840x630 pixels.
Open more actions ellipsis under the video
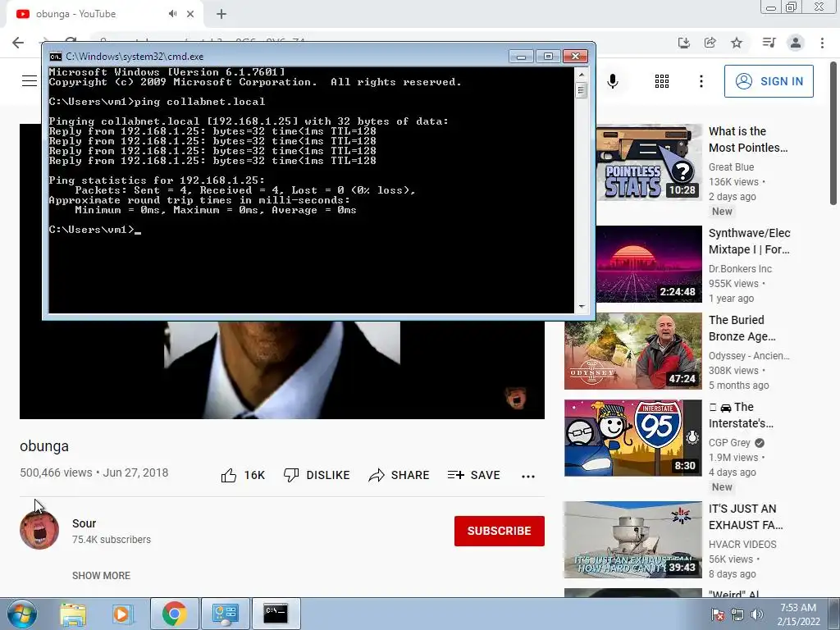pyautogui.click(x=528, y=477)
